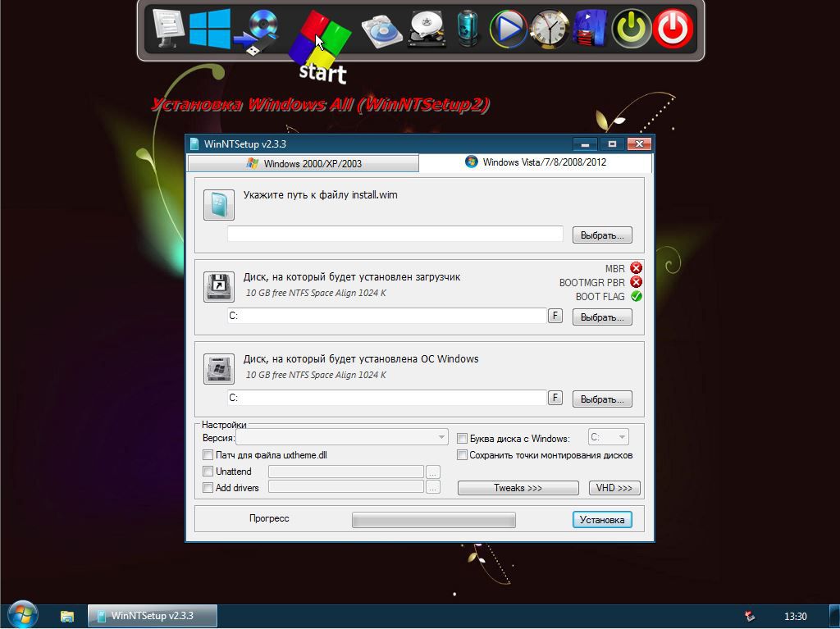Browse for Add drivers folder with its ... button

click(433, 488)
